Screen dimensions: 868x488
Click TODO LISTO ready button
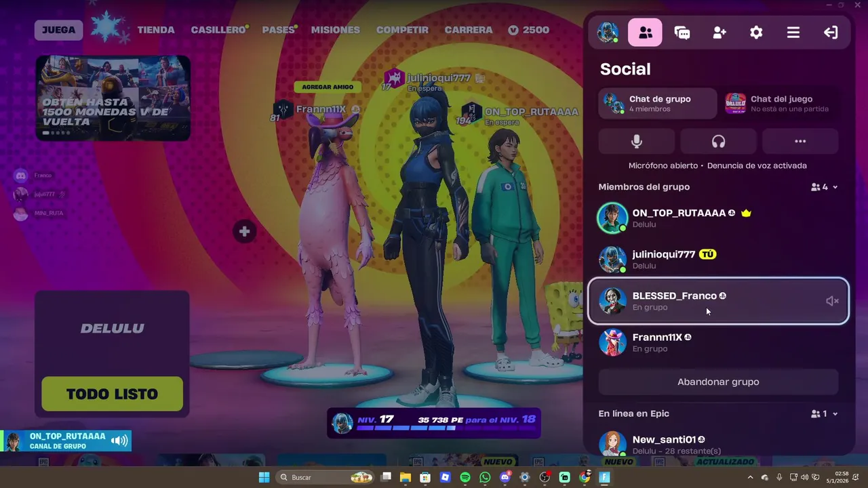pos(112,394)
